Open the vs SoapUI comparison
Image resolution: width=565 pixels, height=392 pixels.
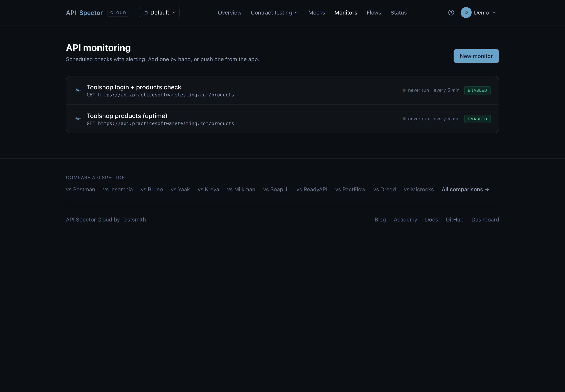(276, 189)
